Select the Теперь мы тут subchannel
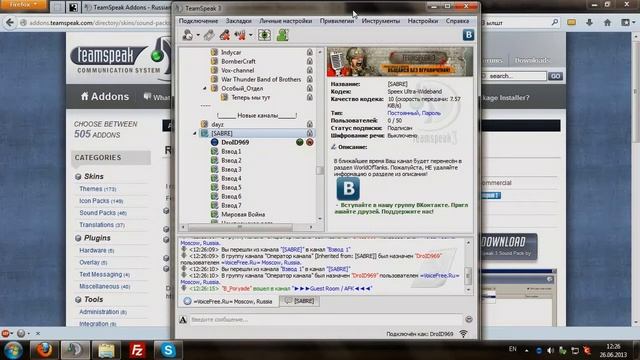The width and height of the screenshot is (640, 360). point(251,97)
